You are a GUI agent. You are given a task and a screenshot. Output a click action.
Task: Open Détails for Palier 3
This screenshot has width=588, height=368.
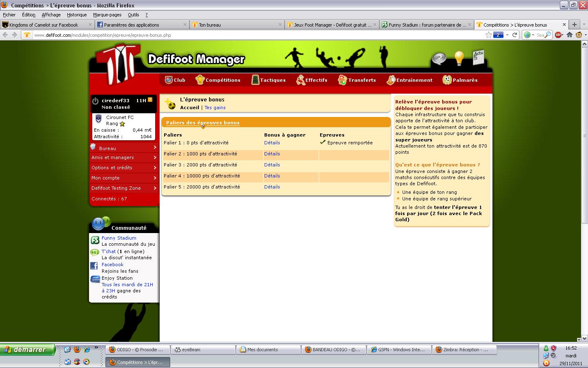point(272,165)
